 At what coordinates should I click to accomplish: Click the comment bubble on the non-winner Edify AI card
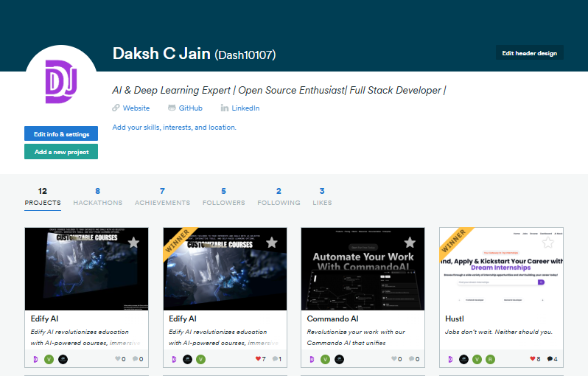pos(135,359)
